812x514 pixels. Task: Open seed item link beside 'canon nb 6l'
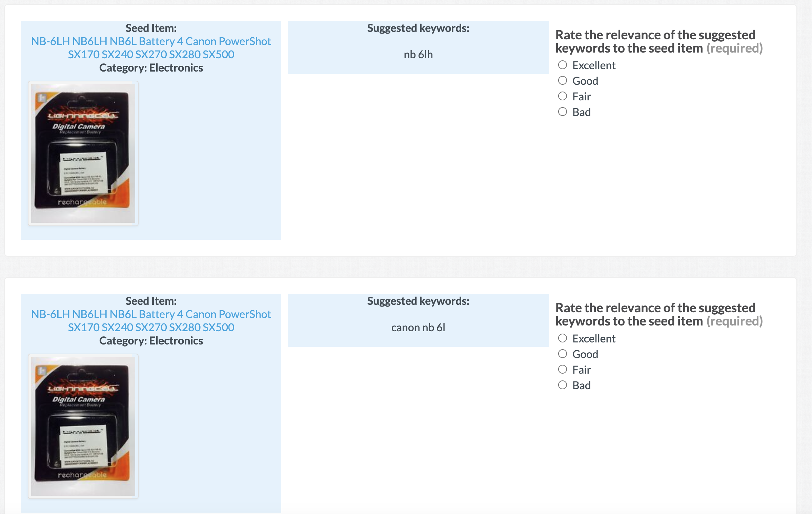(151, 321)
